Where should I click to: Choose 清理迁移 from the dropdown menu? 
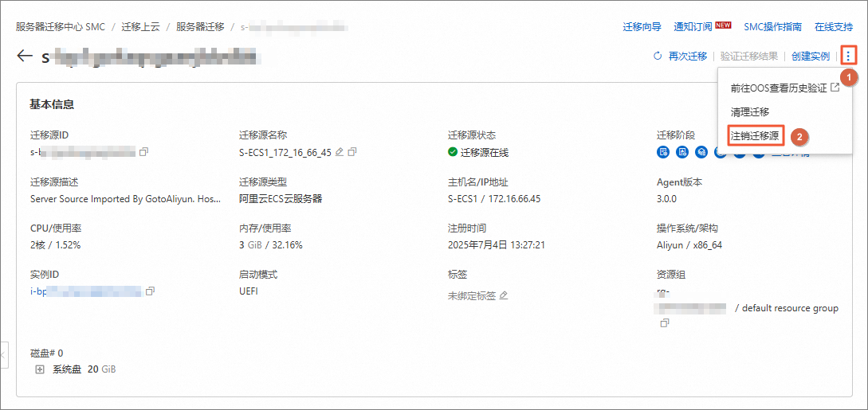(749, 111)
